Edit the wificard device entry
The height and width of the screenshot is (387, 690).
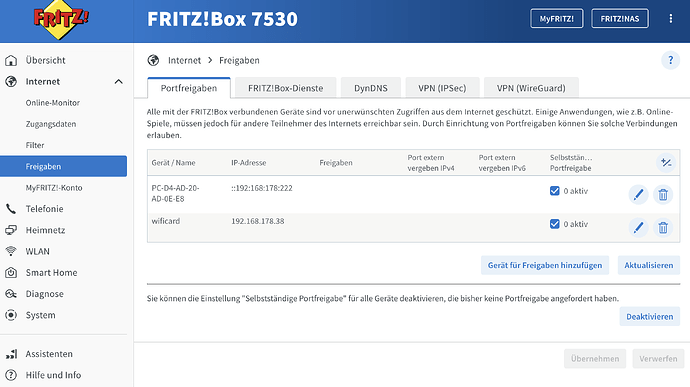(x=638, y=228)
